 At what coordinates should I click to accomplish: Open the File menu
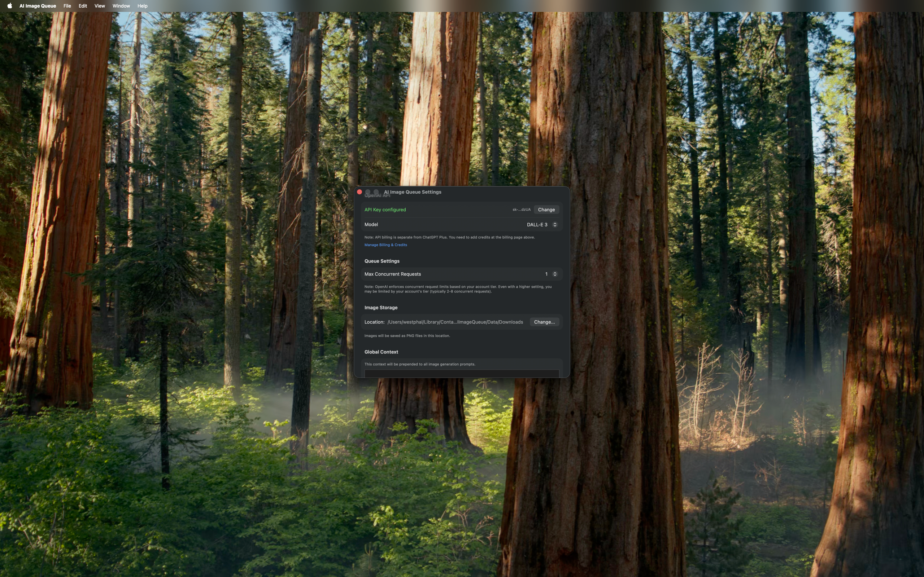point(67,6)
